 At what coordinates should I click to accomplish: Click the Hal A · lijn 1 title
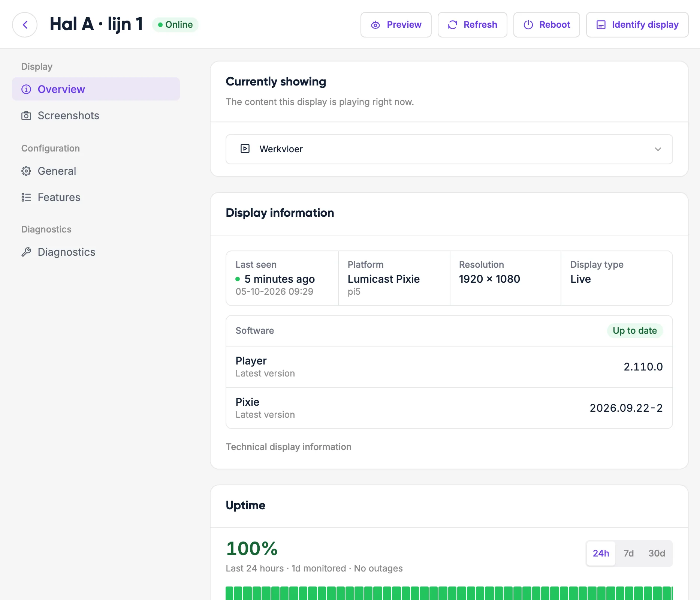pos(96,24)
